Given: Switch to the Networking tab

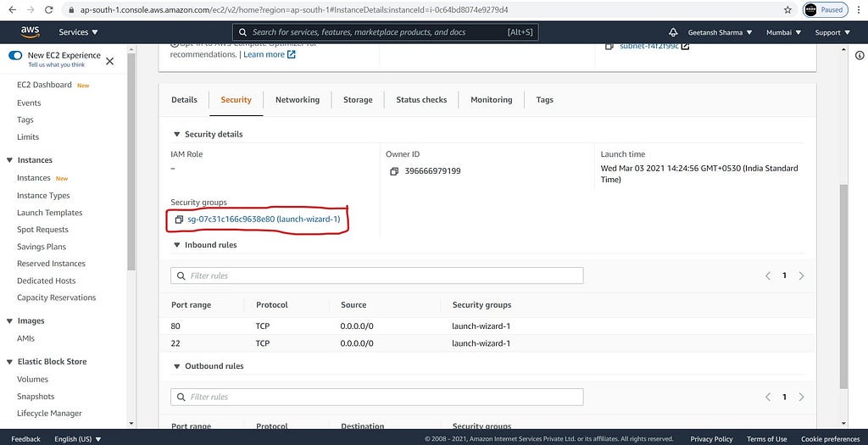Looking at the screenshot, I should [298, 100].
